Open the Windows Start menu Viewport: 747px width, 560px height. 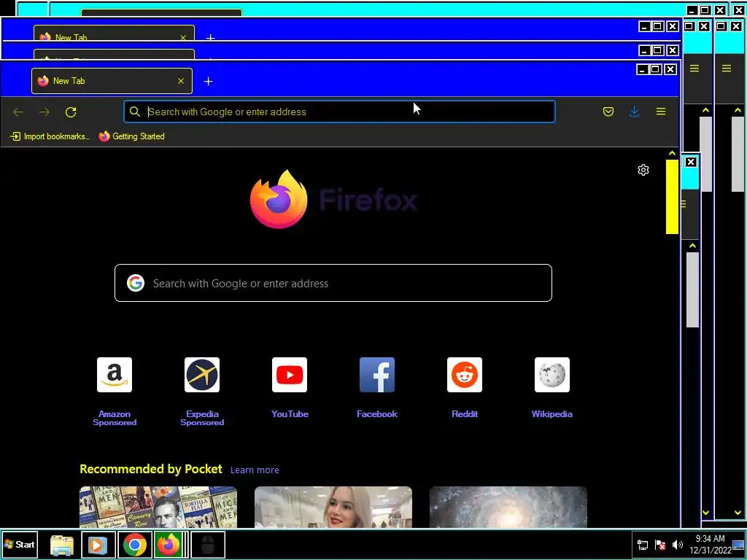pos(19,544)
